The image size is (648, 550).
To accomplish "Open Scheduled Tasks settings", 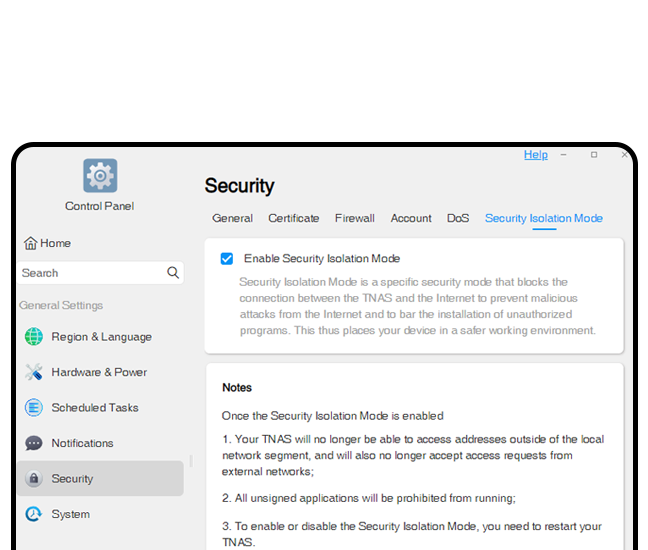I will click(x=94, y=408).
